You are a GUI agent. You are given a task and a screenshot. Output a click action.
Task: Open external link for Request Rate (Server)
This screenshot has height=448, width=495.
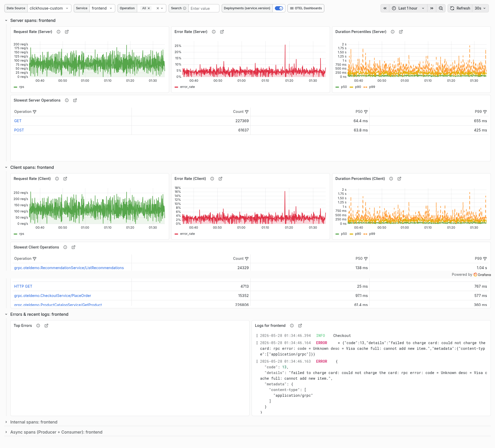[x=67, y=32]
